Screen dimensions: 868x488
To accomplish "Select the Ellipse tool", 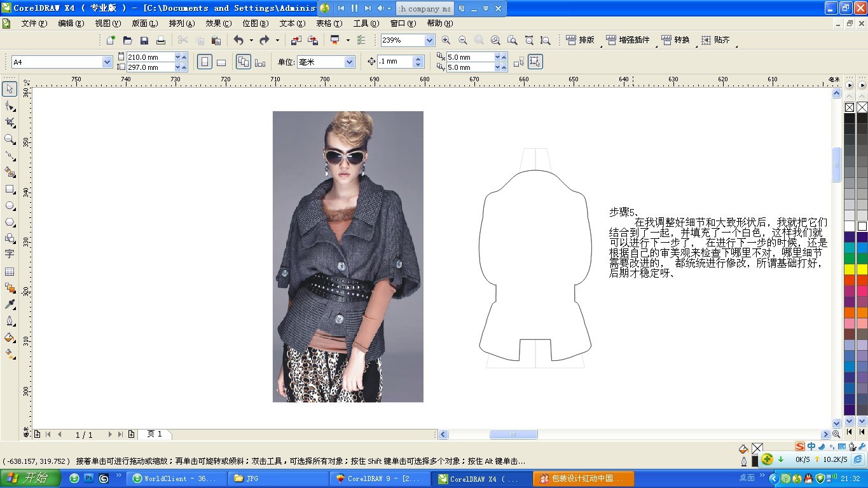I will pos(10,205).
